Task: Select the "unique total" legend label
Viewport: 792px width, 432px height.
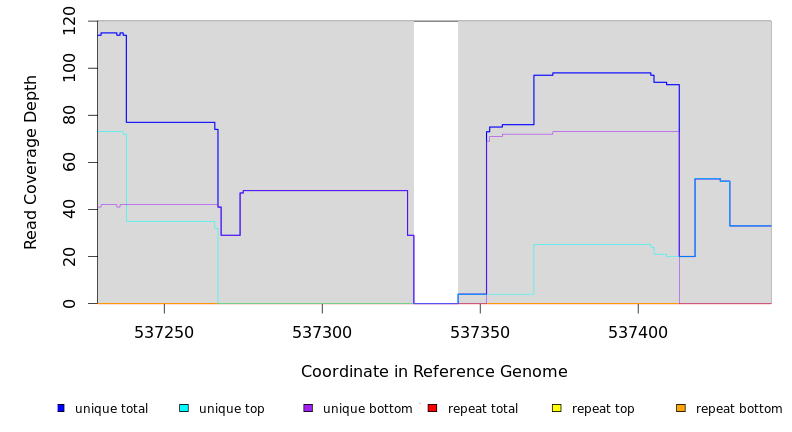Action: [x=111, y=409]
